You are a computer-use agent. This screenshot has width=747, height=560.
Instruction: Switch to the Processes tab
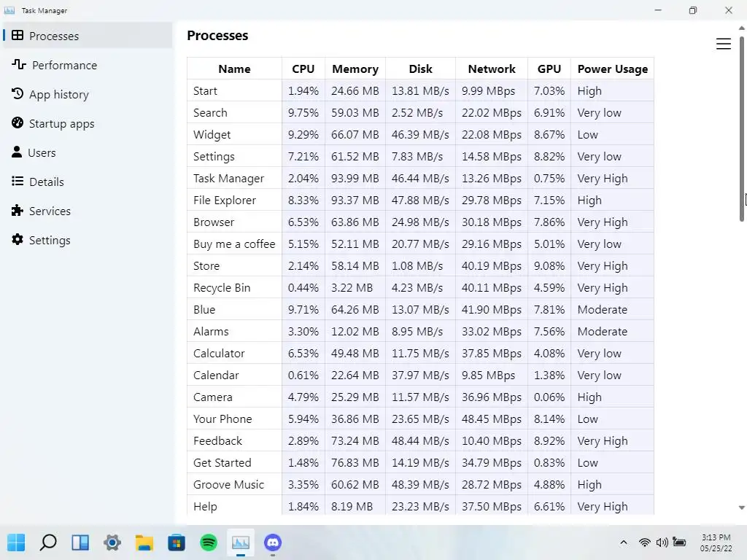click(54, 36)
